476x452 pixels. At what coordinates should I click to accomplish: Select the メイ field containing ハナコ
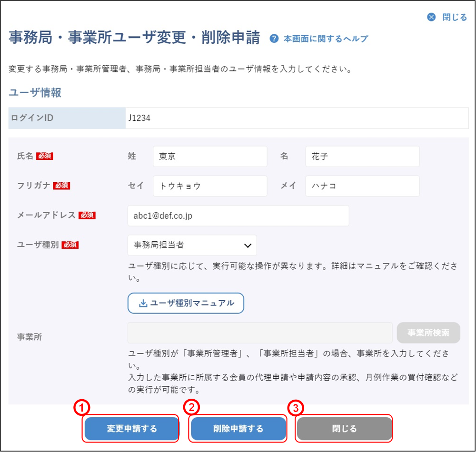[x=362, y=186]
